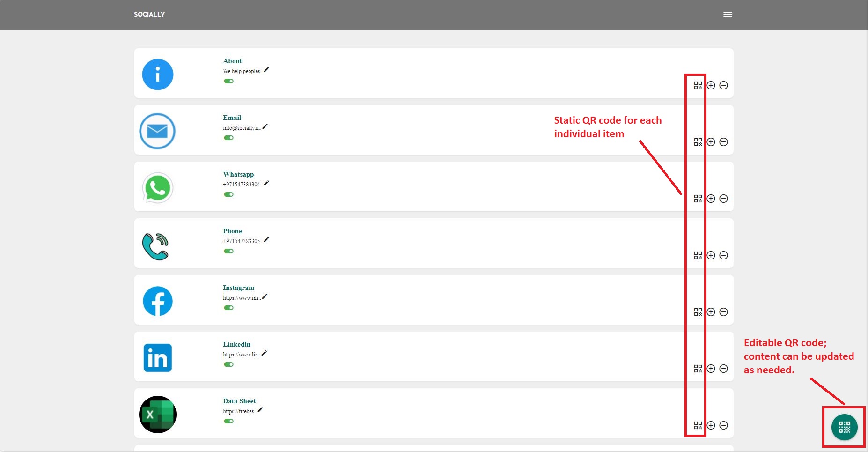Remove the Instagram item
The height and width of the screenshot is (452, 868).
pyautogui.click(x=723, y=312)
